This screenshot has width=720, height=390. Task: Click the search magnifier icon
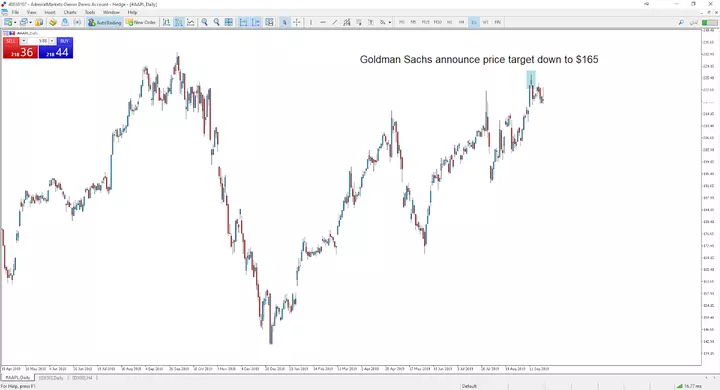(681, 22)
